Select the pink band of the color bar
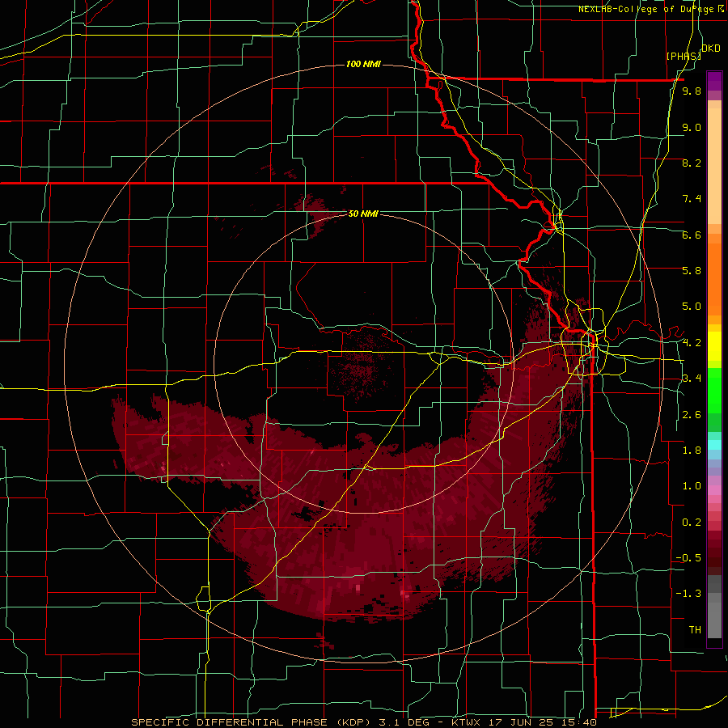Viewport: 728px width, 728px height. [714, 490]
